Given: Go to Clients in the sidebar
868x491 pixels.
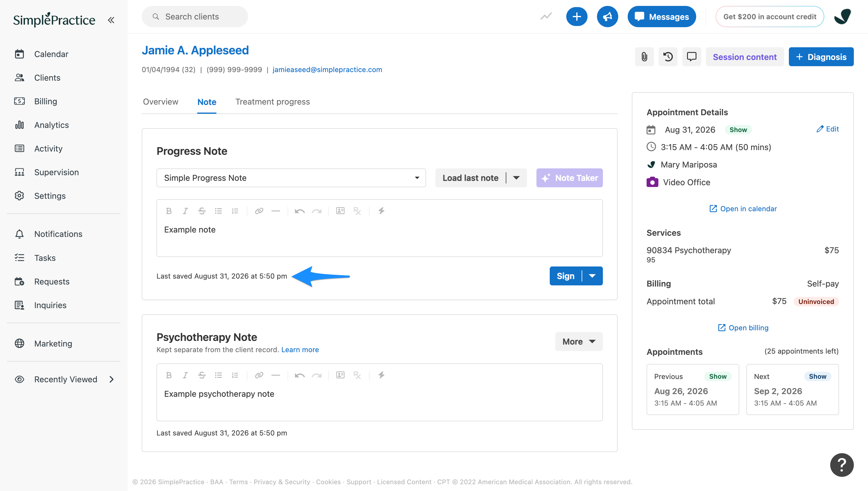Looking at the screenshot, I should pyautogui.click(x=47, y=78).
